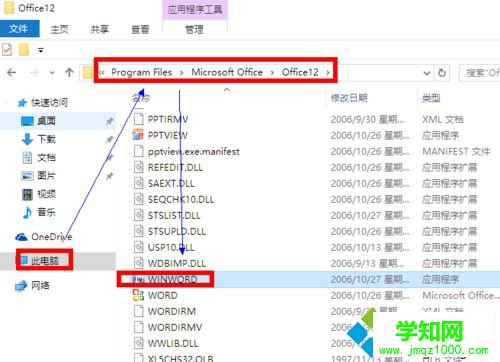
Task: Click the WORD Microsoft Office icon
Action: (138, 295)
